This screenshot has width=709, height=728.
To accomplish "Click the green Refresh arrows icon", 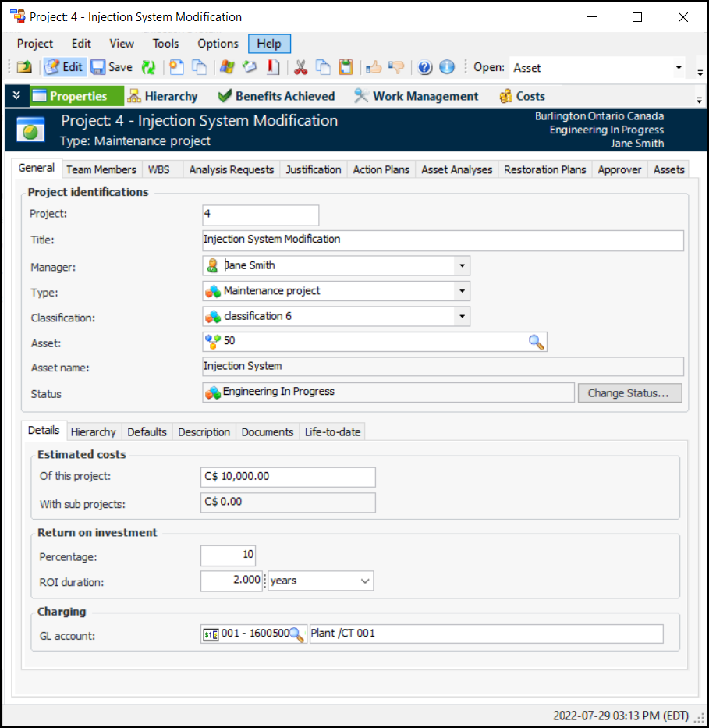I will click(x=148, y=68).
